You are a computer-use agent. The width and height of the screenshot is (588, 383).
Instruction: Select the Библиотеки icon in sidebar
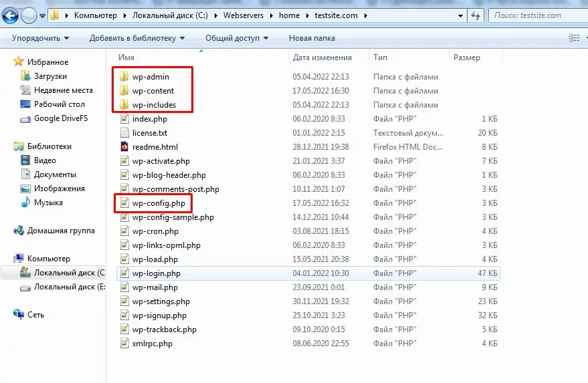coord(18,146)
